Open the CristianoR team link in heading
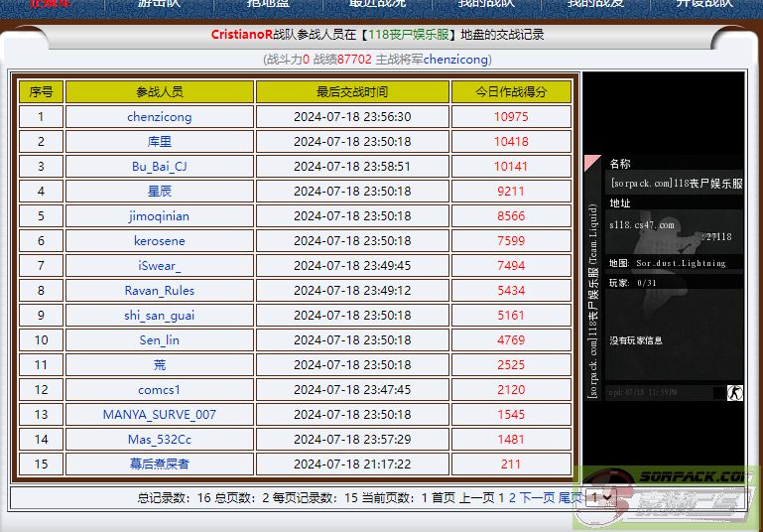763x532 pixels. click(241, 35)
